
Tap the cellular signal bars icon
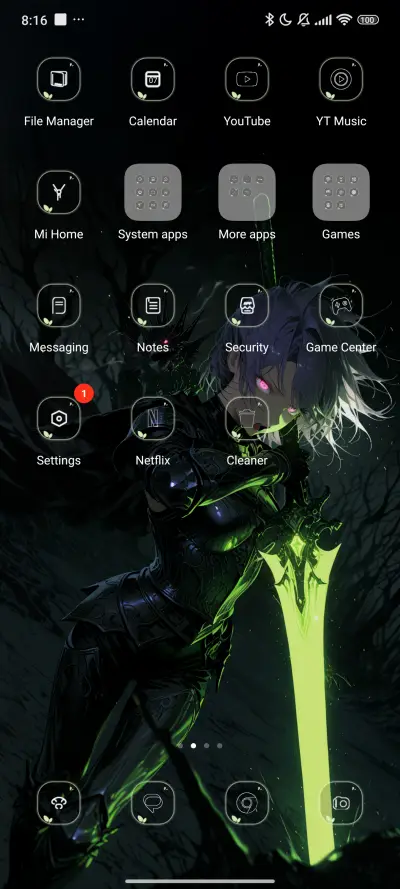pyautogui.click(x=323, y=20)
